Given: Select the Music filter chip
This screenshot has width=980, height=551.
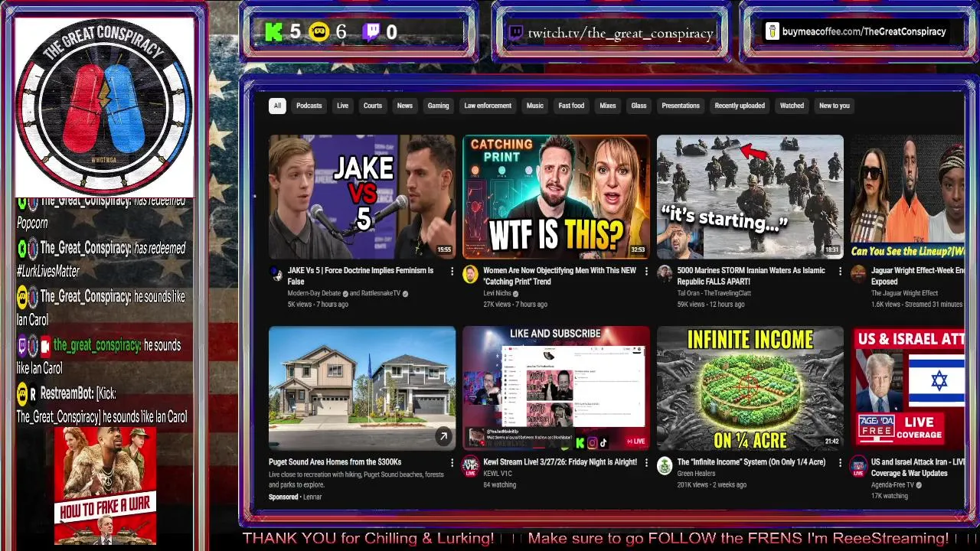Looking at the screenshot, I should (535, 106).
